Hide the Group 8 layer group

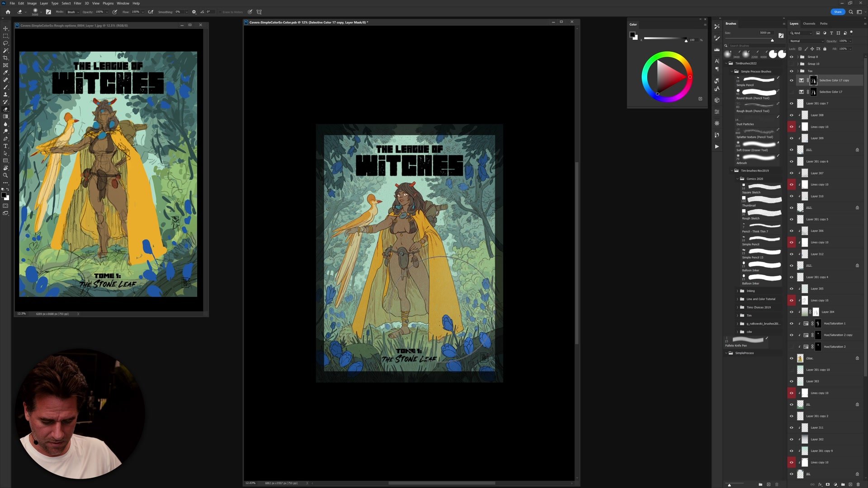791,57
